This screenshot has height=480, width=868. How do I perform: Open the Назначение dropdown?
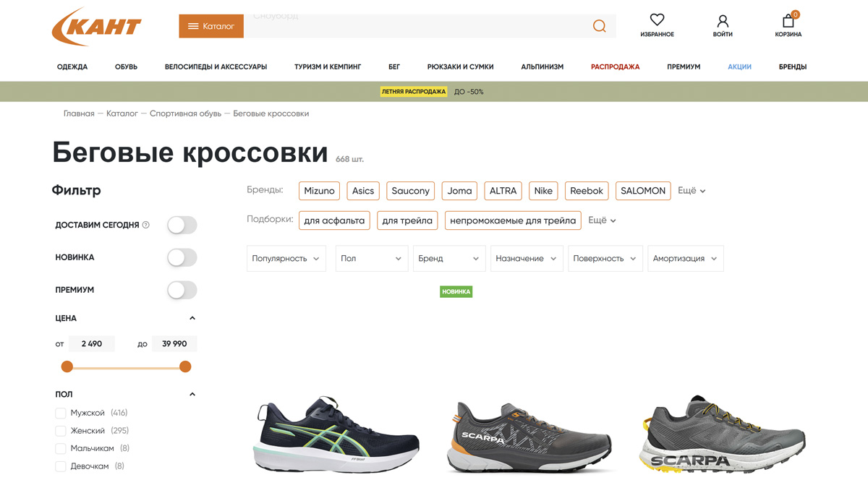527,258
